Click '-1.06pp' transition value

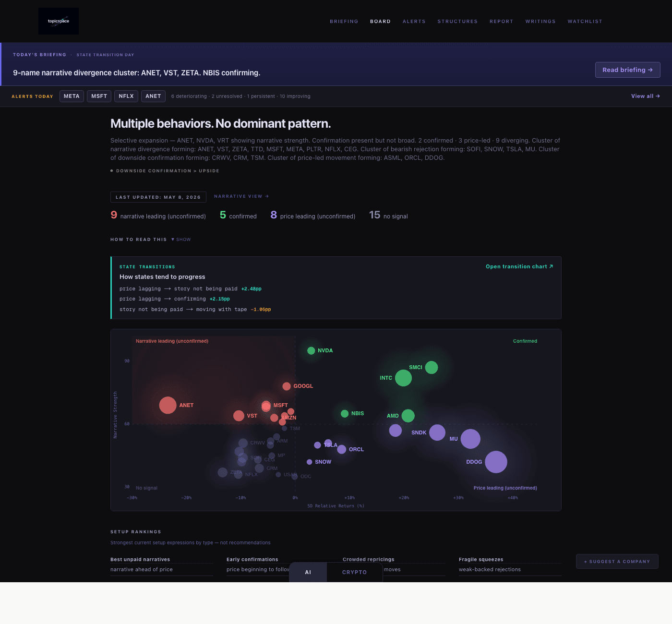261,310
